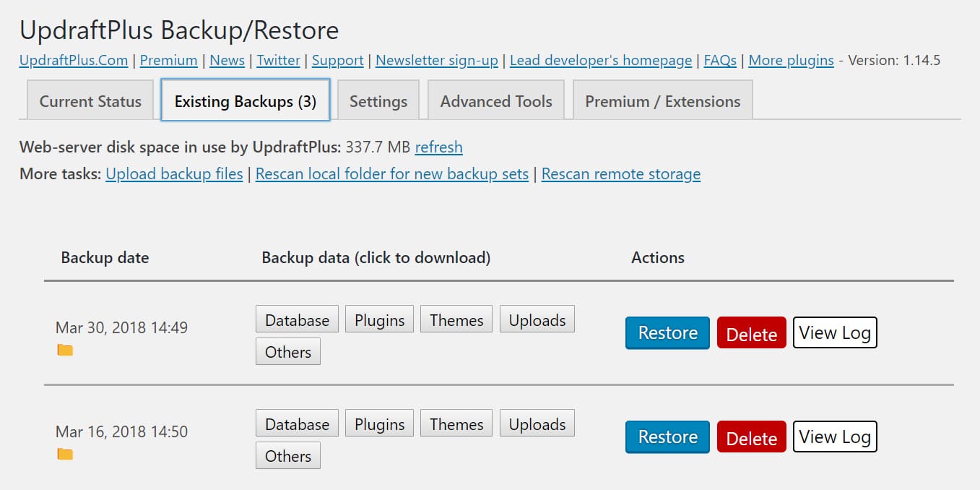Download Database from Mar 30, 2018 backup

click(x=297, y=320)
